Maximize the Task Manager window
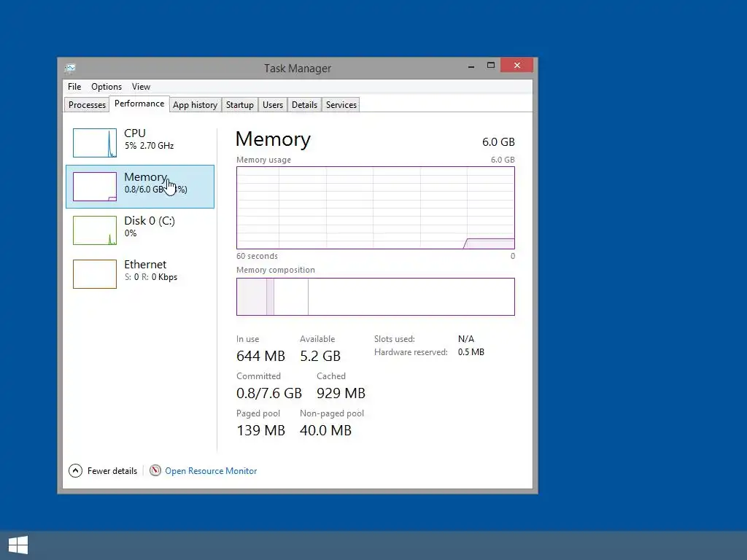 tap(491, 66)
